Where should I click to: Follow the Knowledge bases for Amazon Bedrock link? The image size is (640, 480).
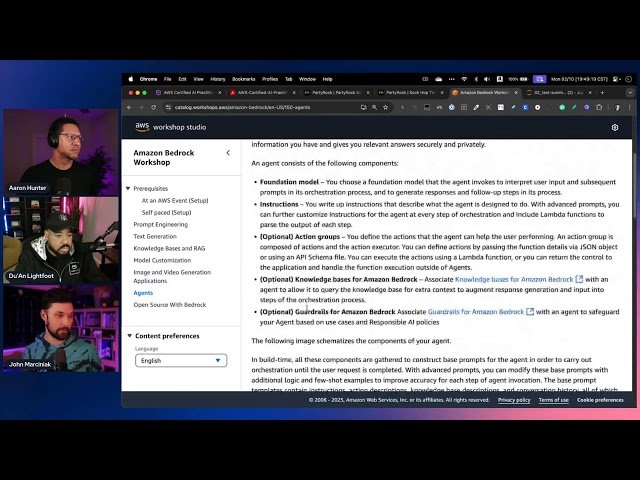pos(519,279)
